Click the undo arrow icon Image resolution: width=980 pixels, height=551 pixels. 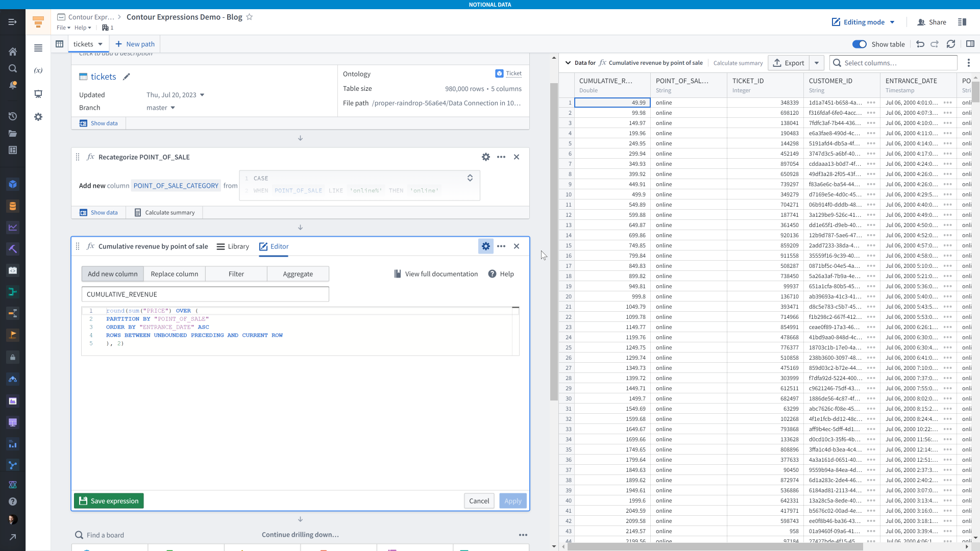coord(920,44)
